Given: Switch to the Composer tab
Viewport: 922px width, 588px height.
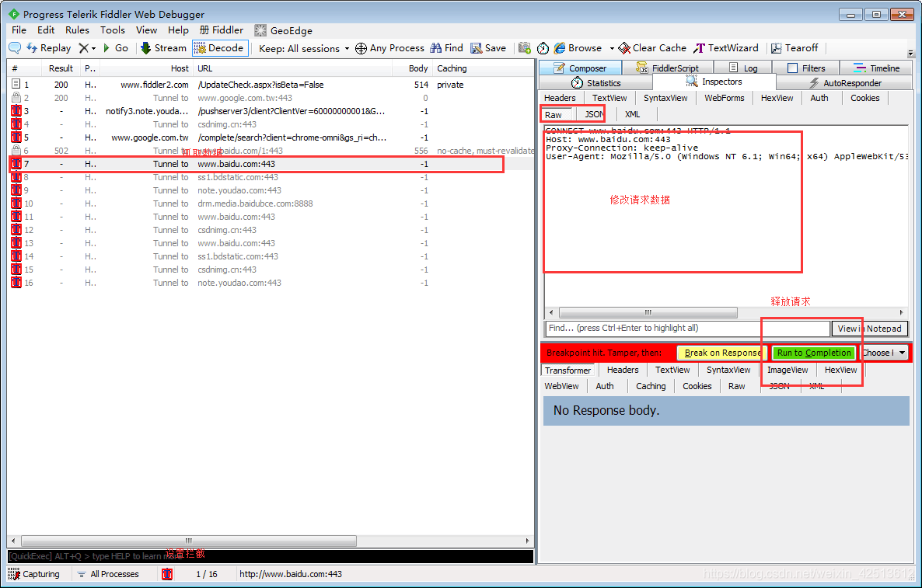Looking at the screenshot, I should pos(581,68).
